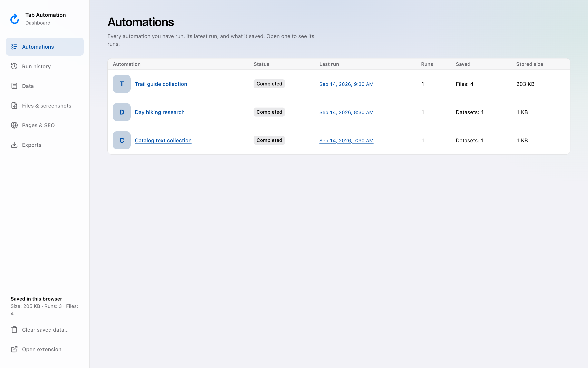Click the 'Saved' column header

pyautogui.click(x=463, y=64)
